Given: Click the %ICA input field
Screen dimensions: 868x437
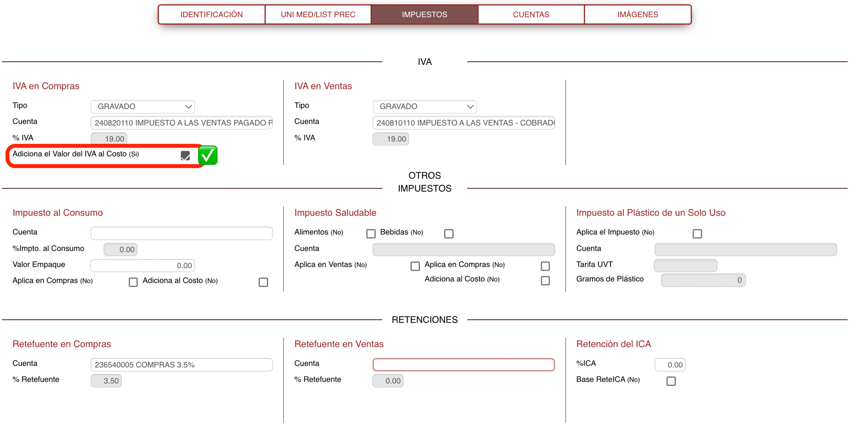Looking at the screenshot, I should tap(670, 365).
